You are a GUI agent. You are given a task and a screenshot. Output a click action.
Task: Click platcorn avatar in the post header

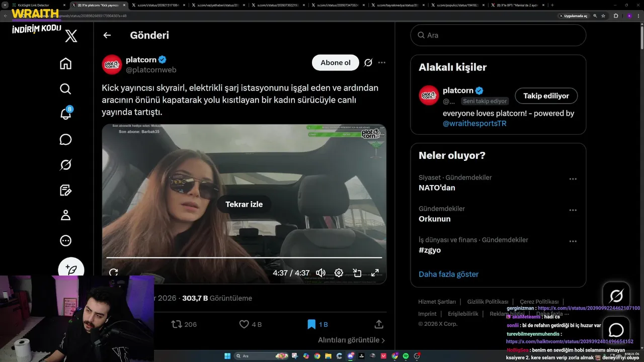pos(112,64)
